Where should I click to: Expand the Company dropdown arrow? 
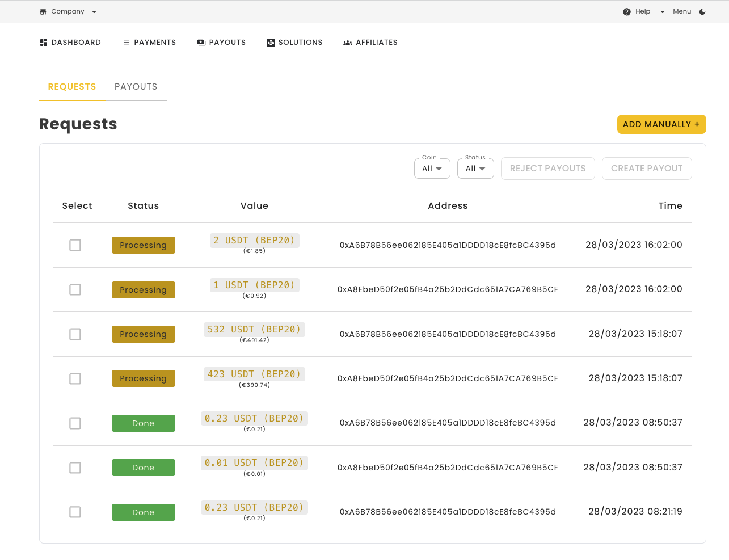click(94, 12)
